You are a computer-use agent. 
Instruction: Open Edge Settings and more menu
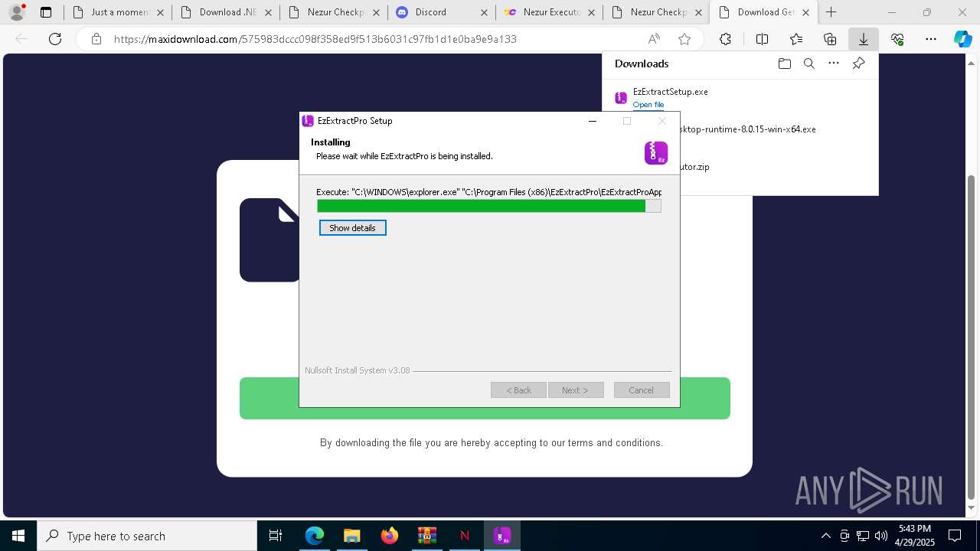931,39
